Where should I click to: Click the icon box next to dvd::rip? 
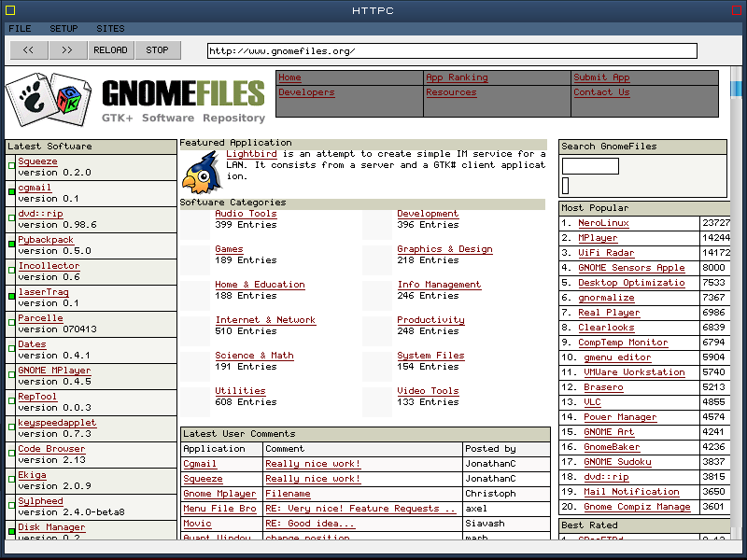[11, 218]
